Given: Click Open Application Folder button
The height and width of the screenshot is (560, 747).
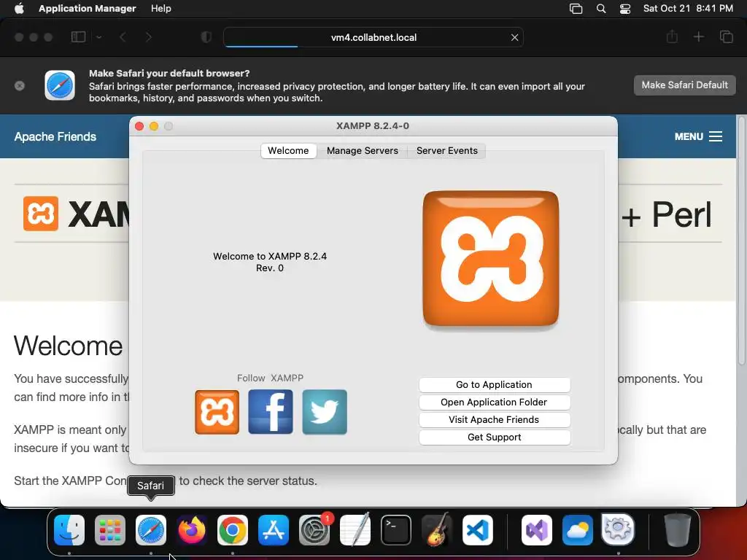Looking at the screenshot, I should click(x=494, y=402).
